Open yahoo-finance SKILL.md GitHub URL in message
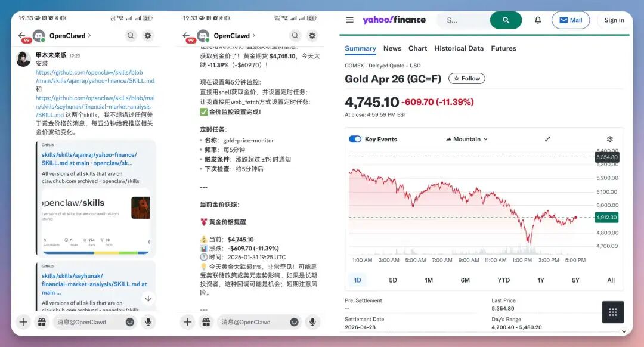The image size is (644, 347). [x=95, y=76]
